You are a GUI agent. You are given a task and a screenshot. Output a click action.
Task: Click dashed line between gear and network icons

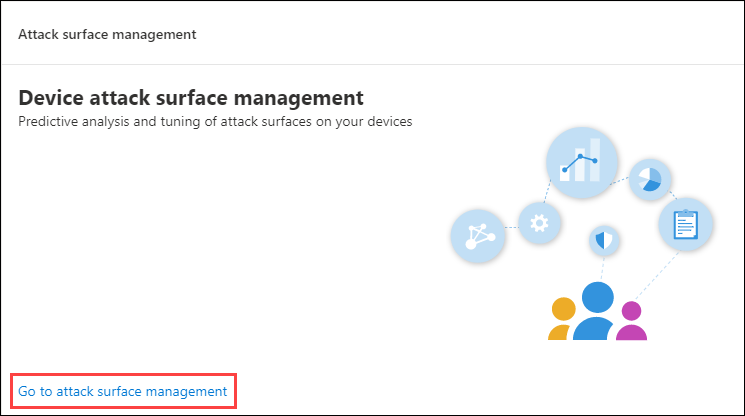[x=512, y=227]
